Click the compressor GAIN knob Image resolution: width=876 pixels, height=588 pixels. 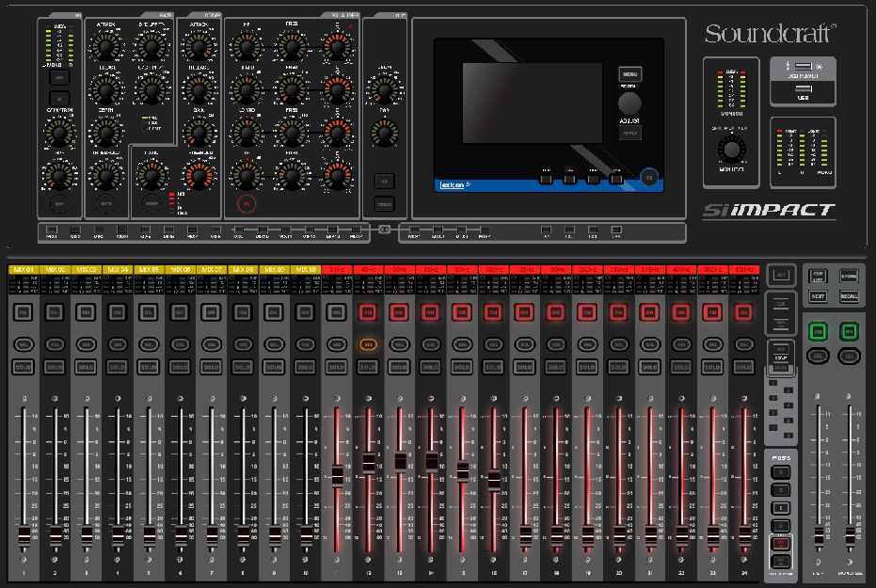click(199, 133)
